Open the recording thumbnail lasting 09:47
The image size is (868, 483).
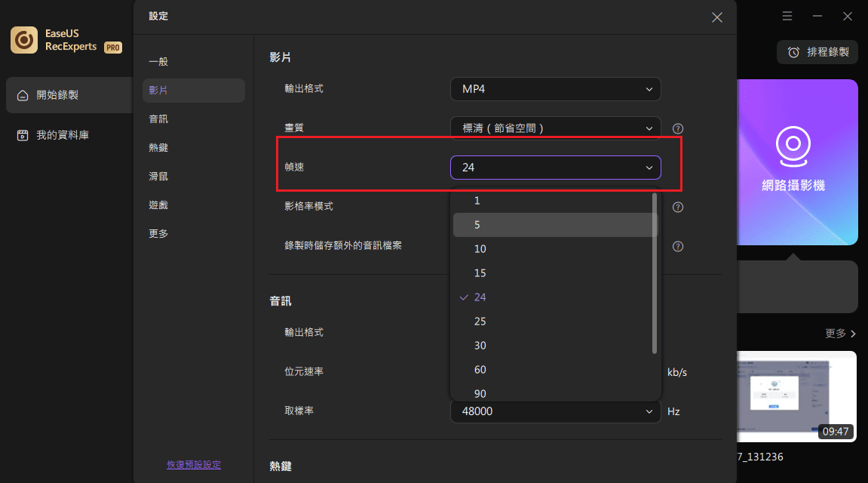[796, 397]
